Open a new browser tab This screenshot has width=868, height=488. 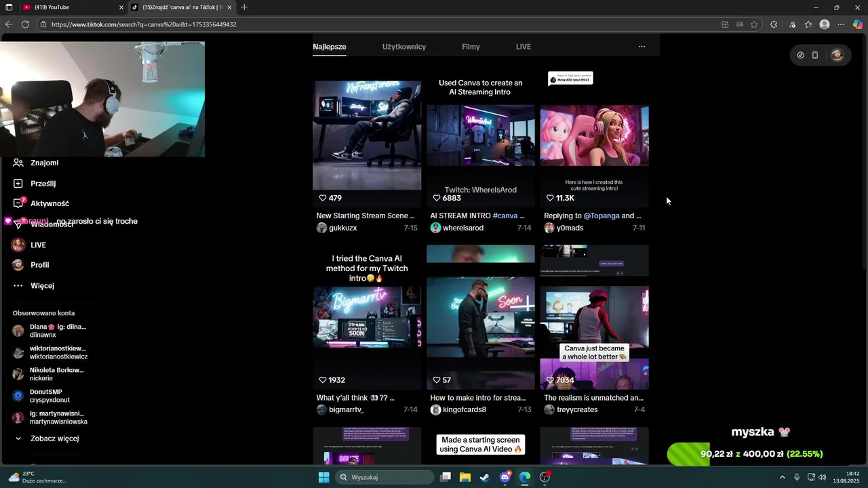click(x=244, y=7)
